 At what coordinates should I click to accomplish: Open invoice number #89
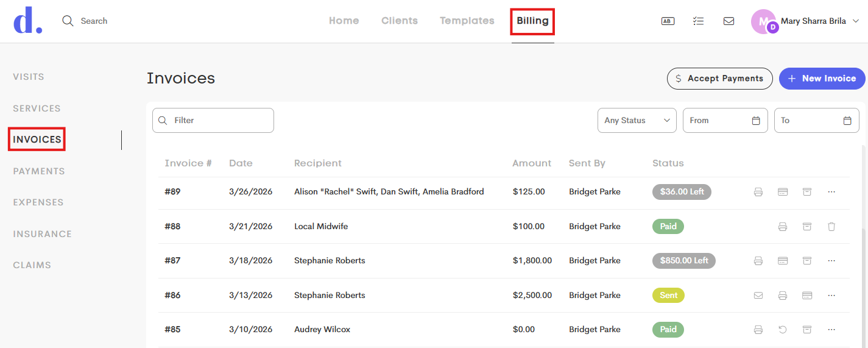point(172,192)
